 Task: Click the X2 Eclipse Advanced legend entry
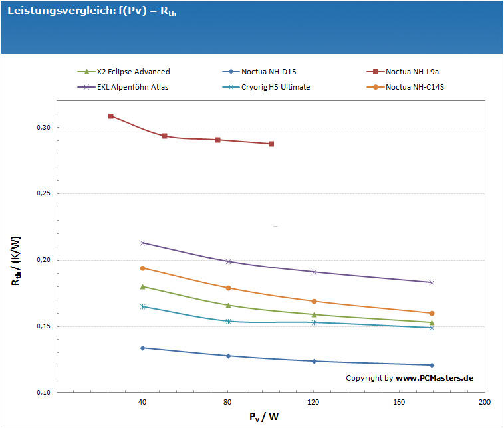click(x=124, y=72)
